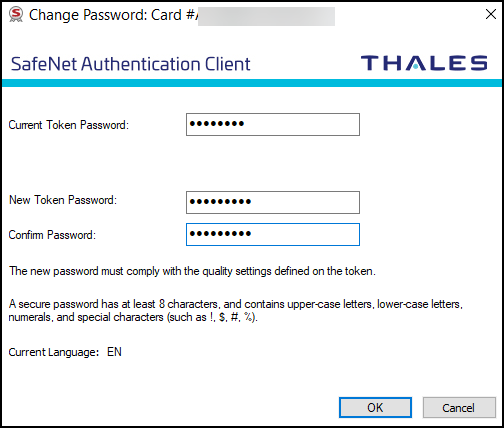Click into the New Token Password field
This screenshot has width=504, height=428.
point(273,202)
